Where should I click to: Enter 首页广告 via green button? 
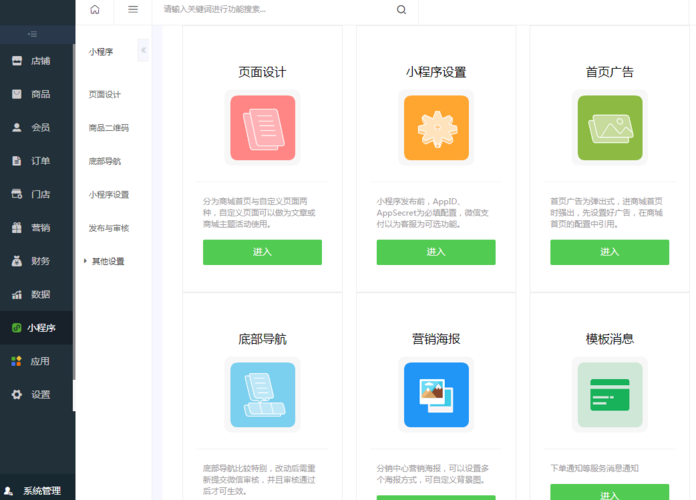click(609, 252)
